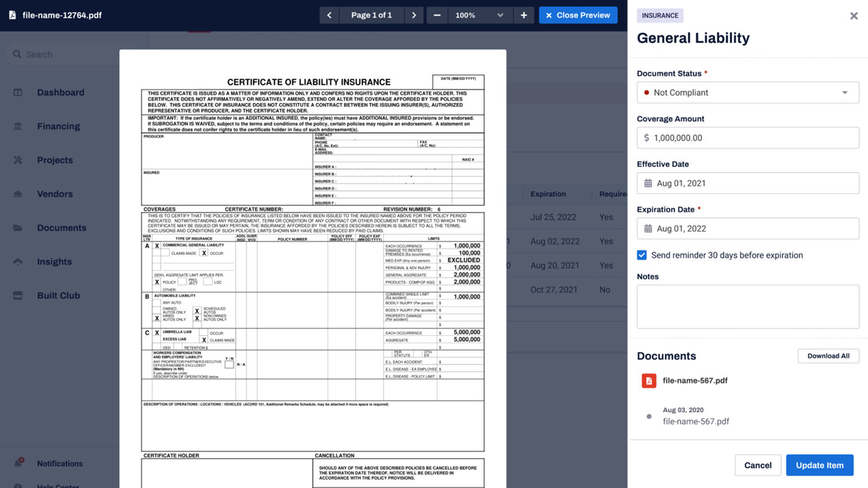
Task: Click the Coverage Amount input field
Action: pos(748,138)
